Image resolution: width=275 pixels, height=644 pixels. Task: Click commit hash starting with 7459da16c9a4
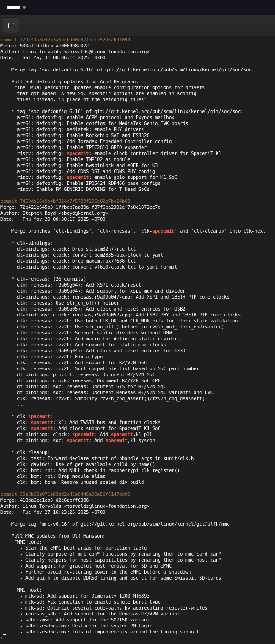pyautogui.click(x=75, y=201)
